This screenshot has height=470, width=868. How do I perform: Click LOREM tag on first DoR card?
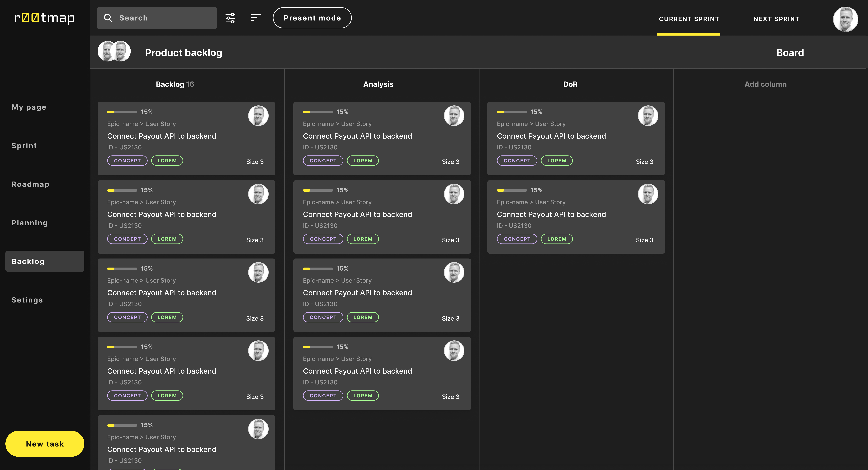tap(557, 160)
